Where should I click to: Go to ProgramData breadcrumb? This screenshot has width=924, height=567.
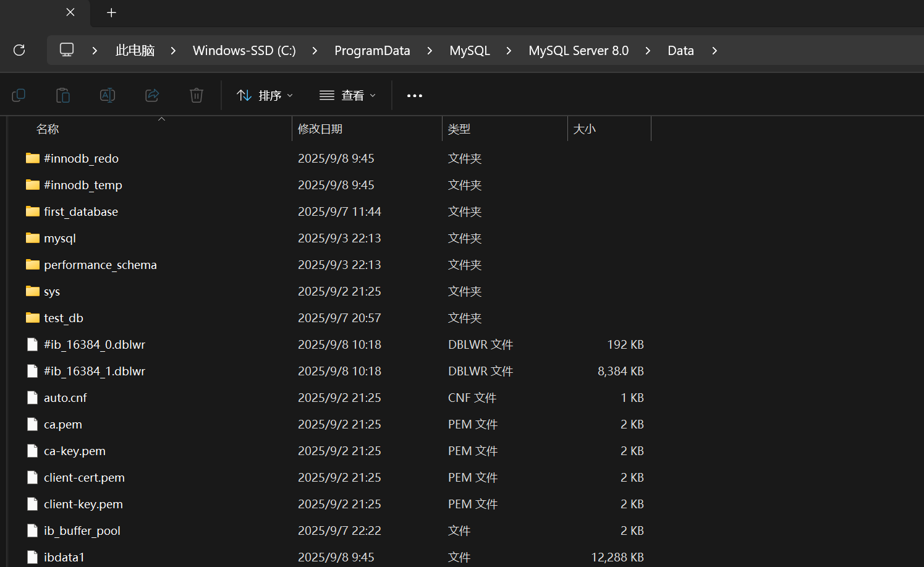(372, 50)
